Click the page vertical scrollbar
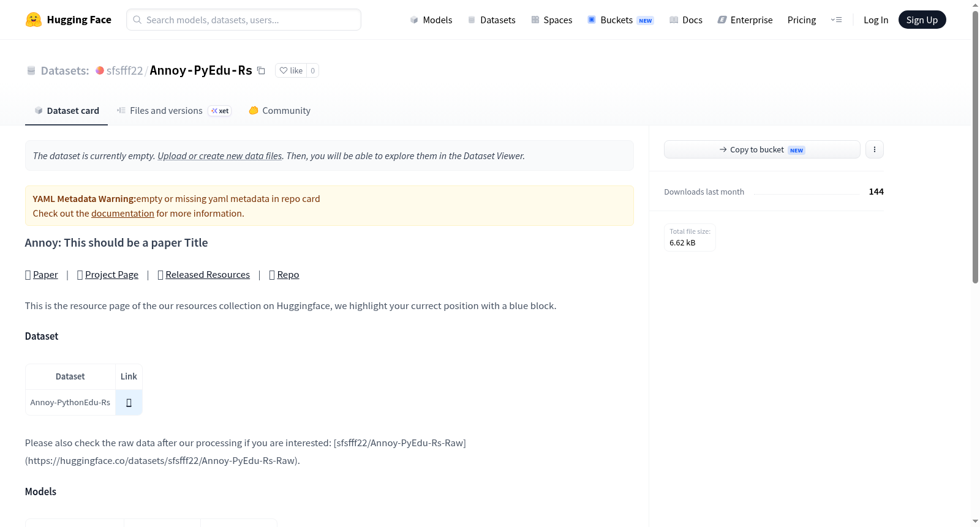This screenshot has width=980, height=527. pos(975,147)
